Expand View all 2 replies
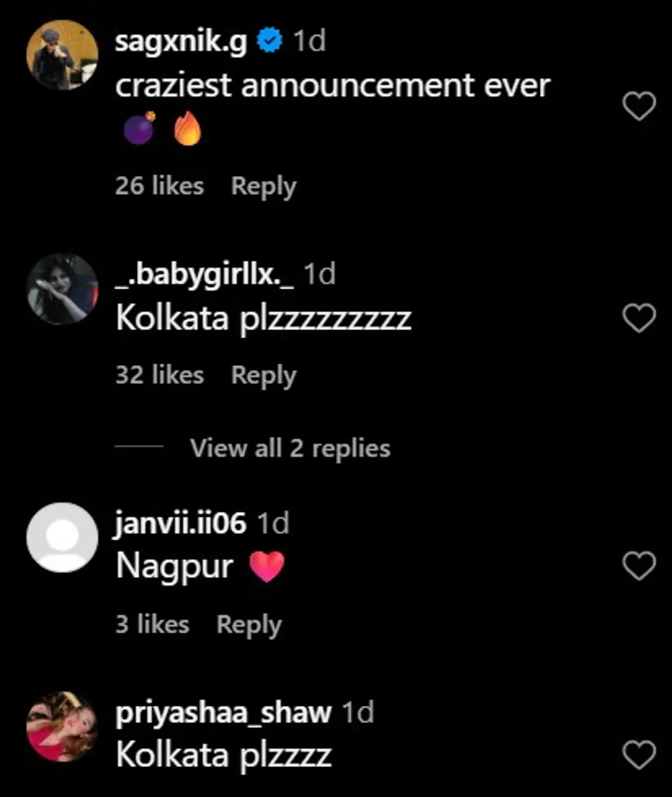Viewport: 672px width, 797px height. (x=289, y=448)
